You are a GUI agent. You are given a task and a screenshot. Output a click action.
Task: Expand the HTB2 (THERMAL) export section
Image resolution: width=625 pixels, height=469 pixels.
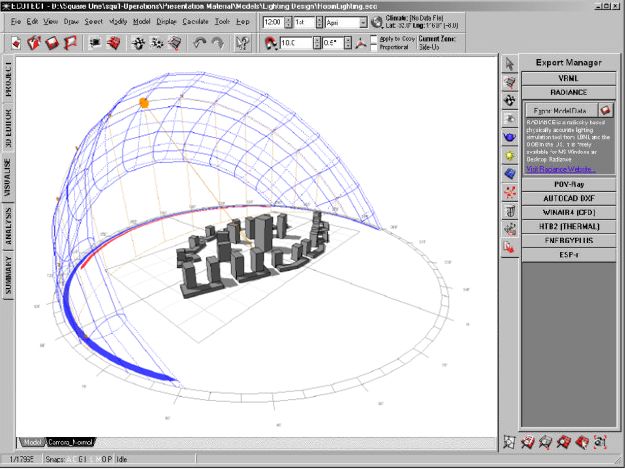tap(568, 226)
